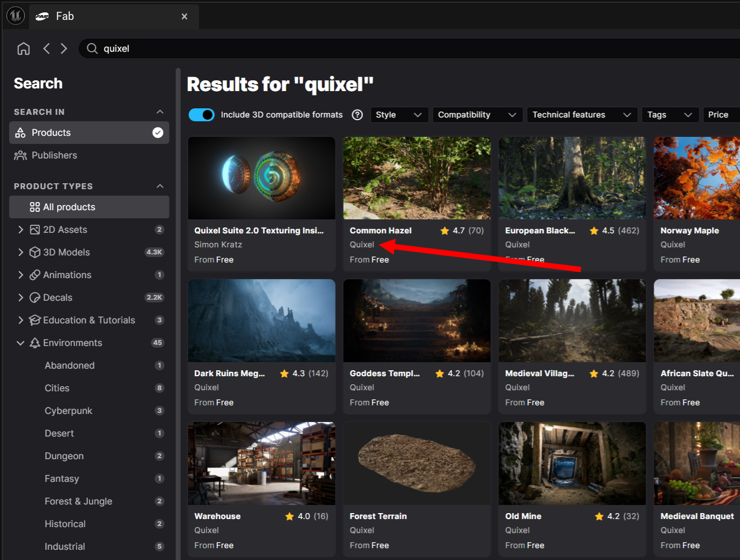
Task: Click the Fab tab logo icon
Action: [42, 17]
